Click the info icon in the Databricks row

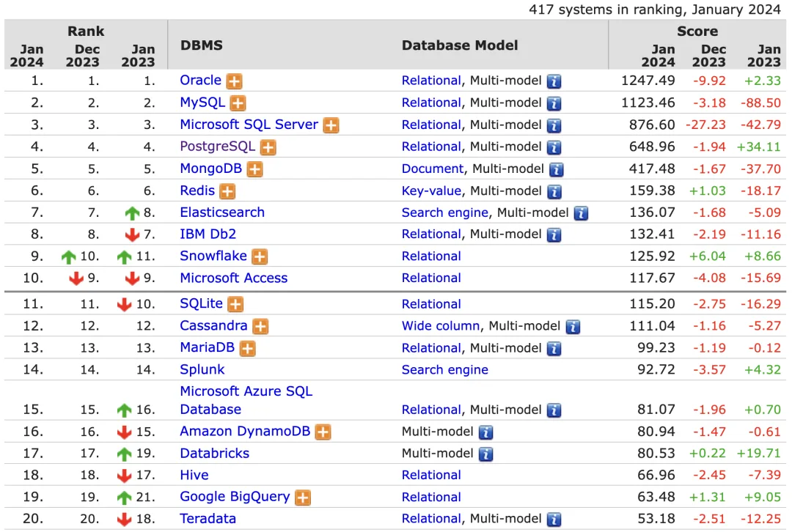pyautogui.click(x=486, y=454)
